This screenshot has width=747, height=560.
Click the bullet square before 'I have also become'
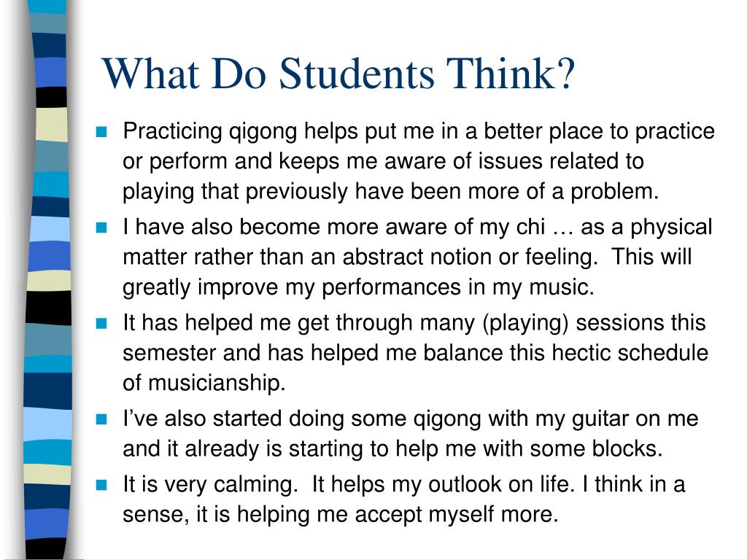[101, 227]
